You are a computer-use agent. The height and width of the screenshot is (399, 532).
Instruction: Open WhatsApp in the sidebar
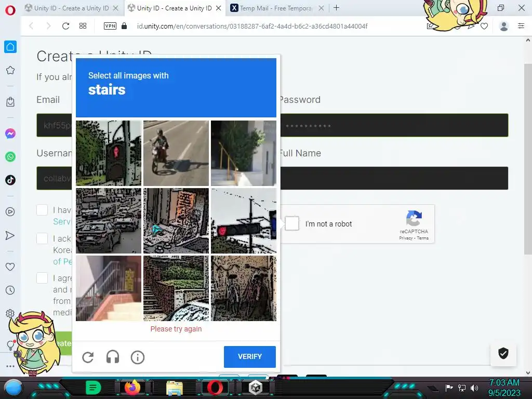coord(10,157)
